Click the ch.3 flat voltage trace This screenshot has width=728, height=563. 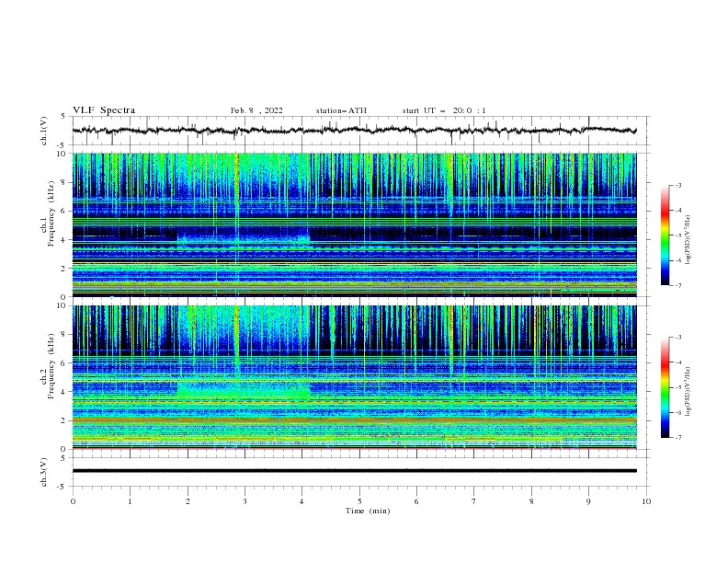[x=354, y=471]
